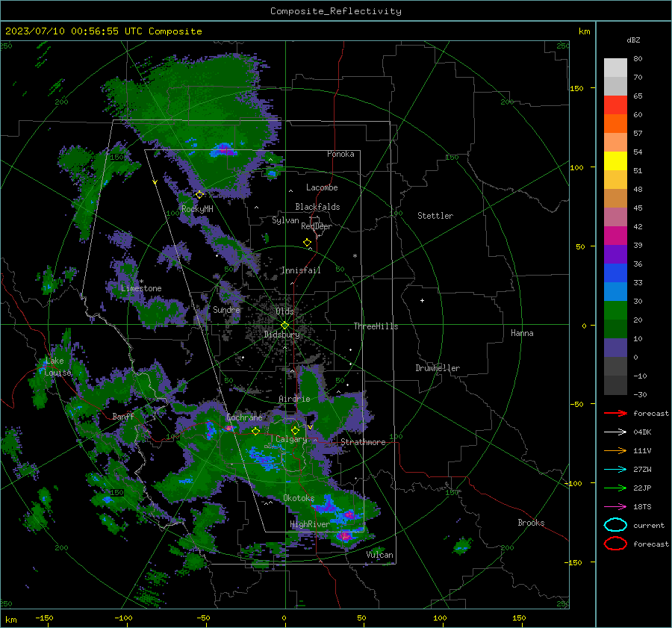
Task: Click the Stettler town label
Action: coord(435,216)
